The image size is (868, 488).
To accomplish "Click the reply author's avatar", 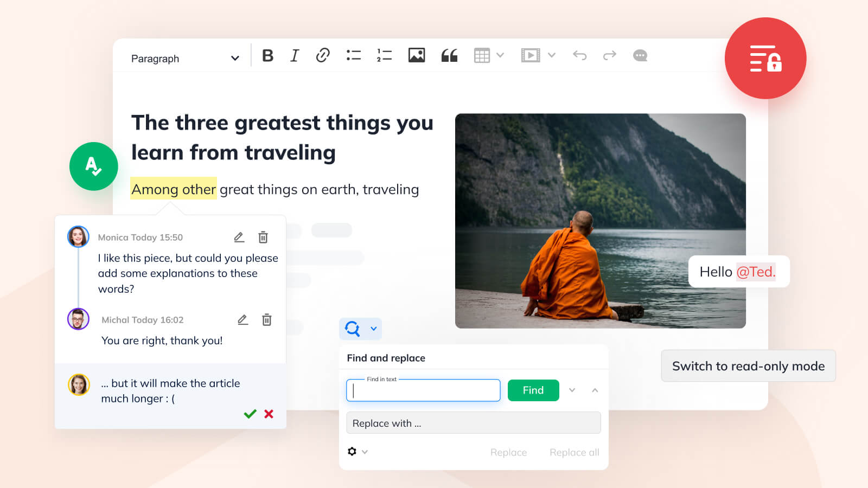I will click(x=79, y=384).
